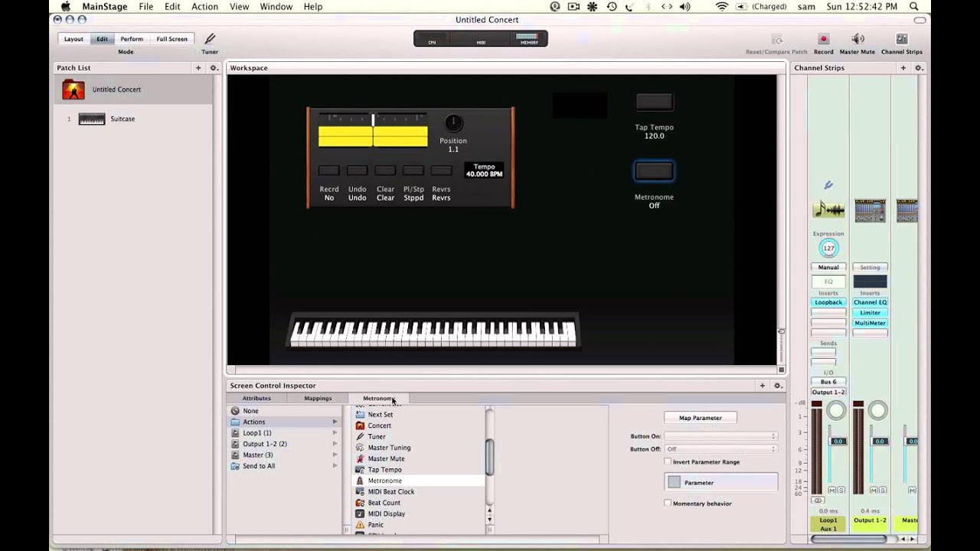
Task: Mute the Output 1-2 channel strip
Action: coord(874,490)
